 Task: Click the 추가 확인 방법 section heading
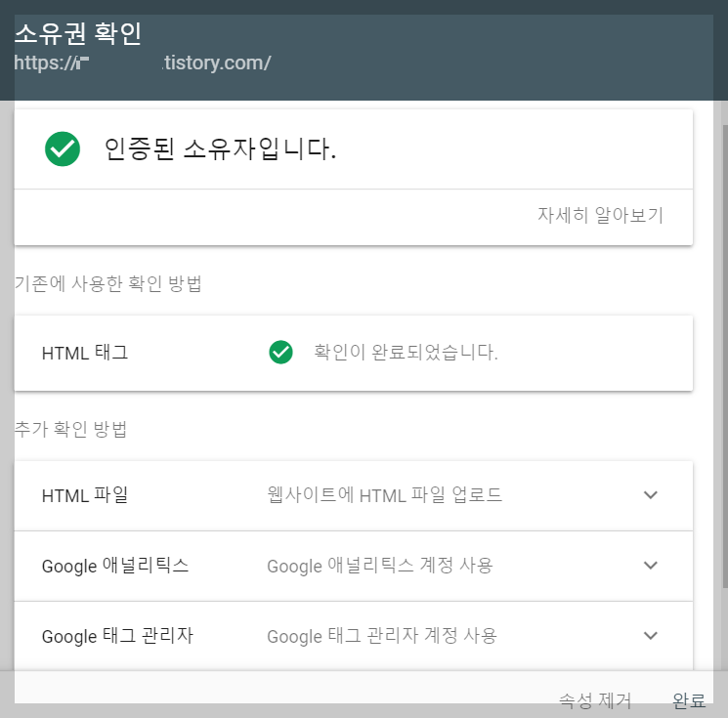click(x=70, y=429)
